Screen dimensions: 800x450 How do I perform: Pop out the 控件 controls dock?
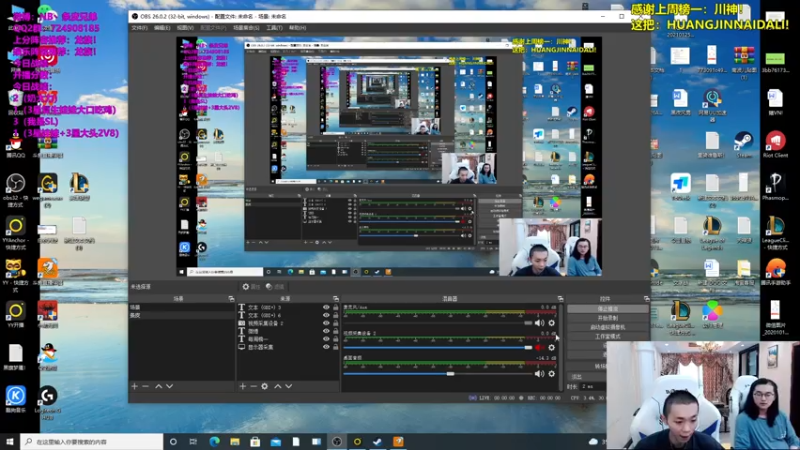tap(646, 298)
